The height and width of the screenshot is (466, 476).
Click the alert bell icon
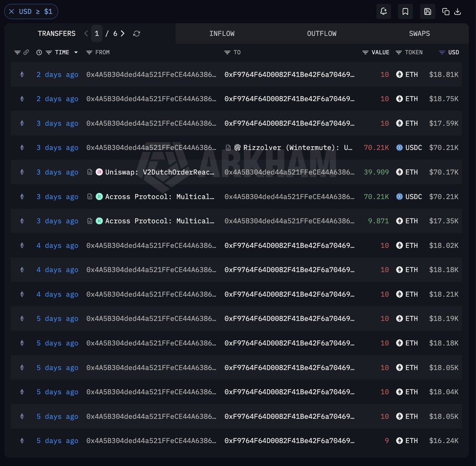(384, 11)
